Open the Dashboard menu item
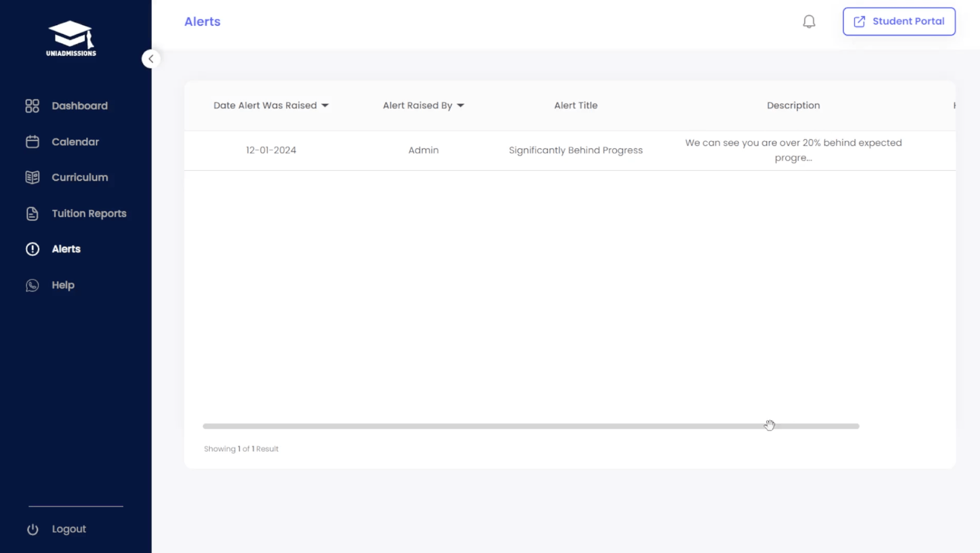The width and height of the screenshot is (980, 553). click(x=79, y=106)
